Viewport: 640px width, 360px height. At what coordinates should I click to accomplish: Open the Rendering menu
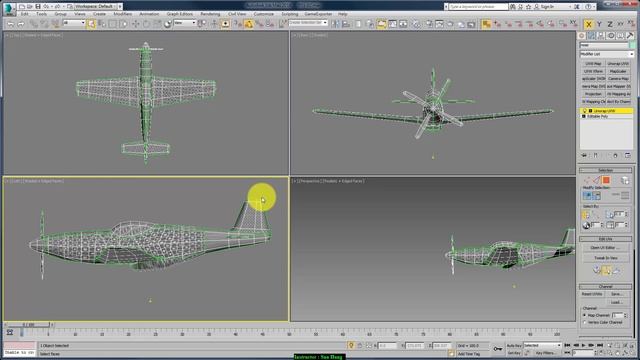pos(210,14)
